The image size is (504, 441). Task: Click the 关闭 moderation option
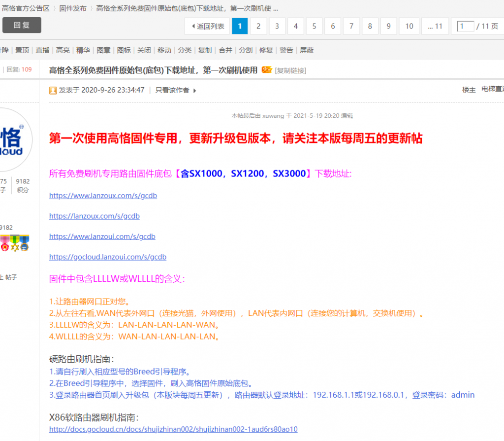144,50
